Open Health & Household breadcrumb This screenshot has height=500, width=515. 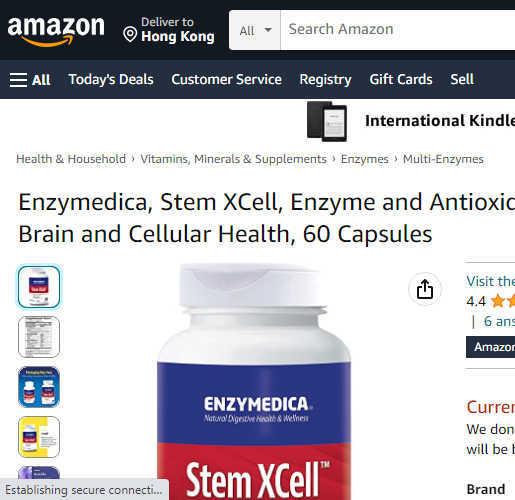[71, 159]
